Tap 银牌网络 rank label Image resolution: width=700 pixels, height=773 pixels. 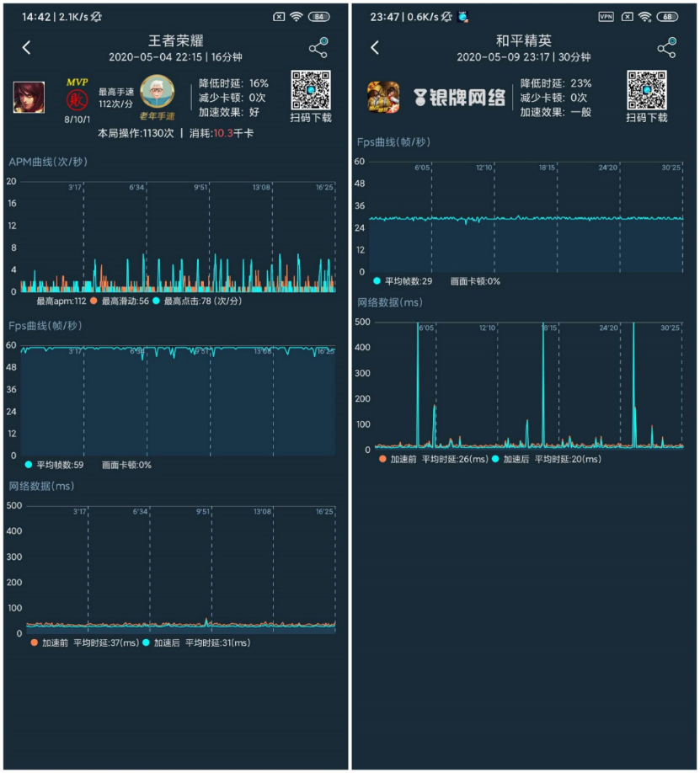tap(459, 98)
